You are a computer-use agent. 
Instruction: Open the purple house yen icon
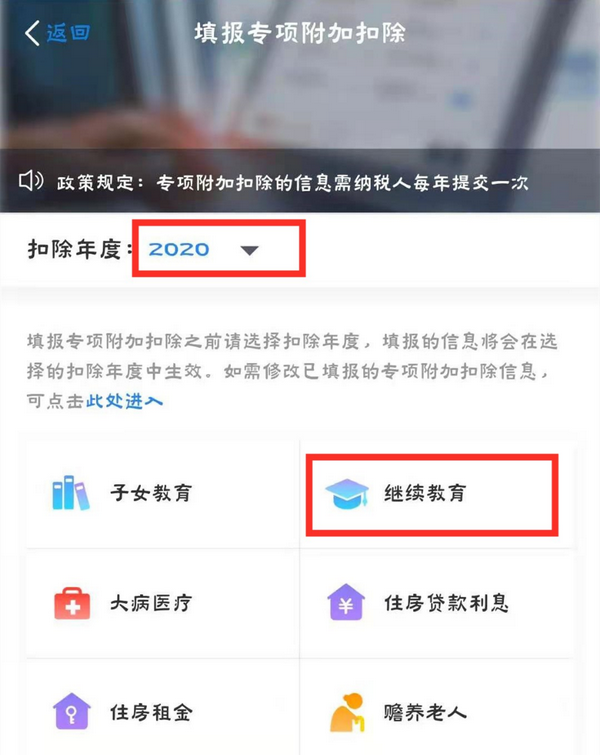pyautogui.click(x=346, y=602)
